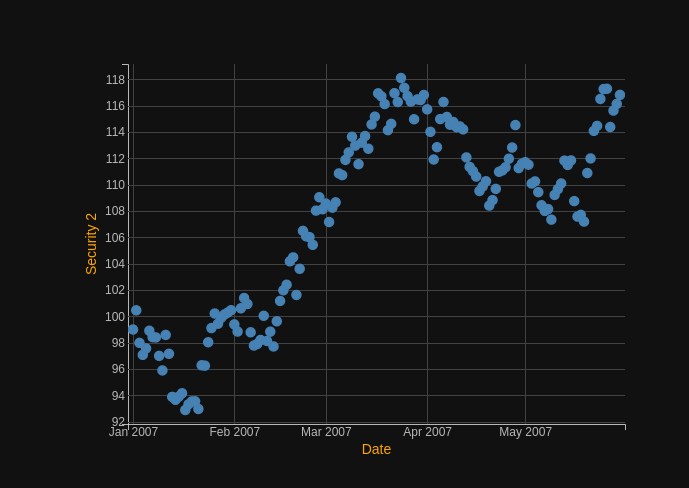This screenshot has width=689, height=488.
Task: Select the rightmost data point in the scatter
Action: tap(620, 95)
